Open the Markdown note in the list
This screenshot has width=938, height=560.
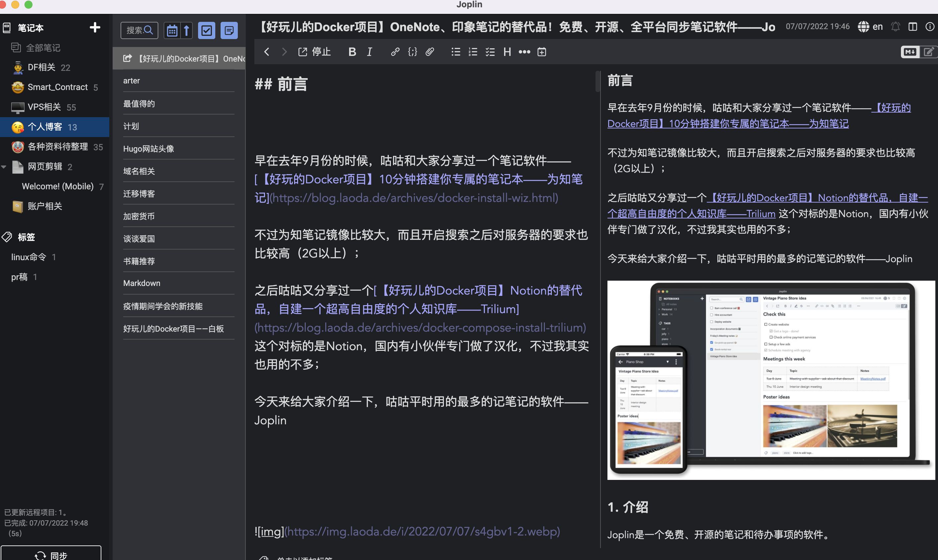pos(142,283)
